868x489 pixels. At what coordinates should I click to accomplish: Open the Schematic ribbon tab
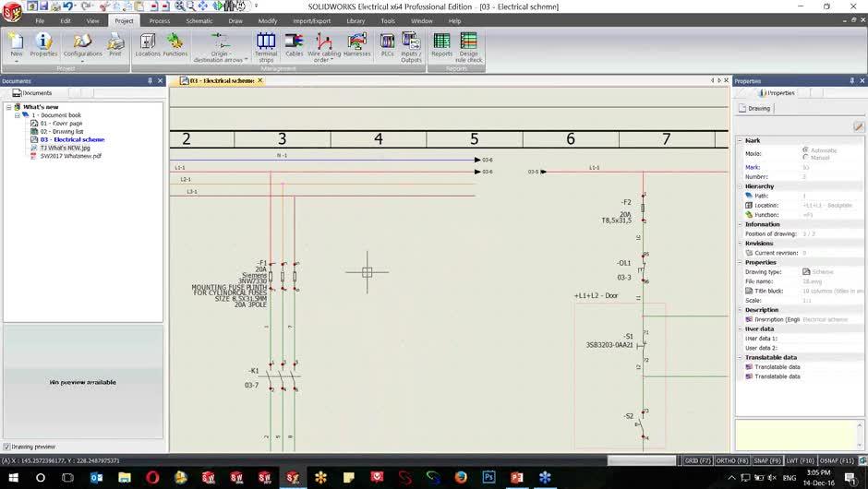[199, 20]
